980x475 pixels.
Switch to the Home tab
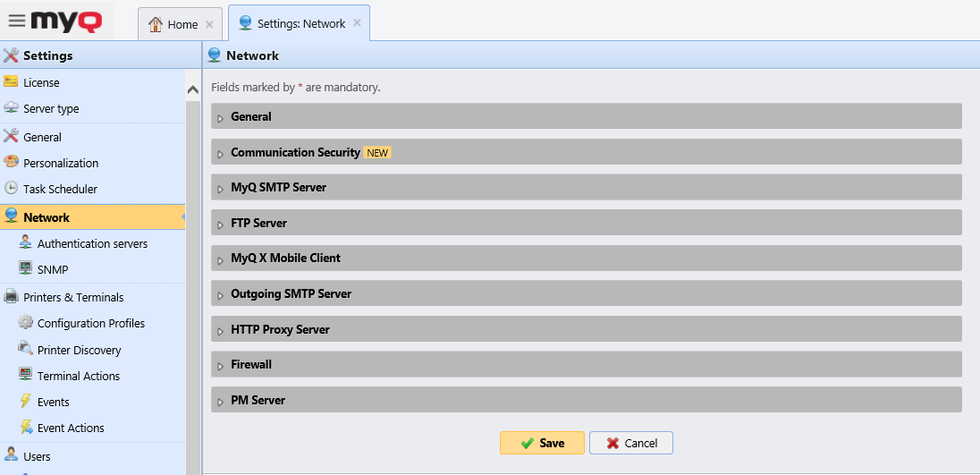(173, 24)
